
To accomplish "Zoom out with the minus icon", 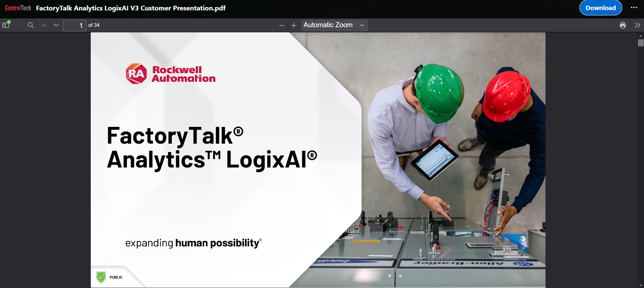I will pos(282,25).
